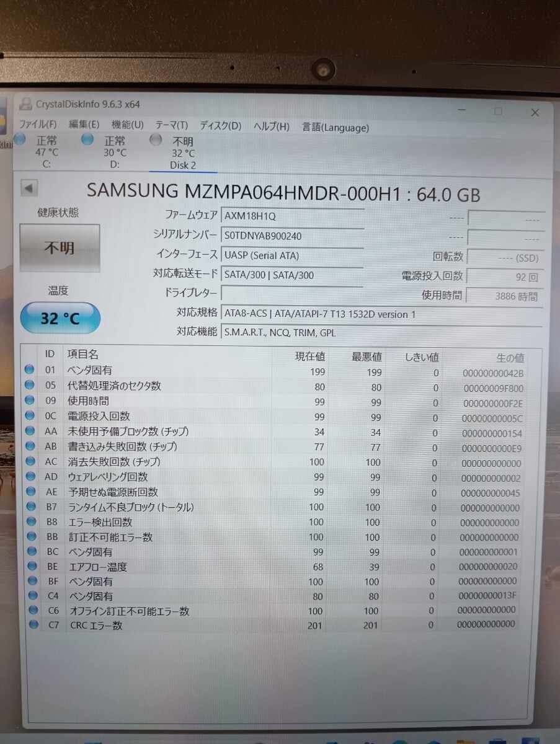Click the disk title SAMSUNG MZMPA064HMDR-000H1

(x=246, y=191)
